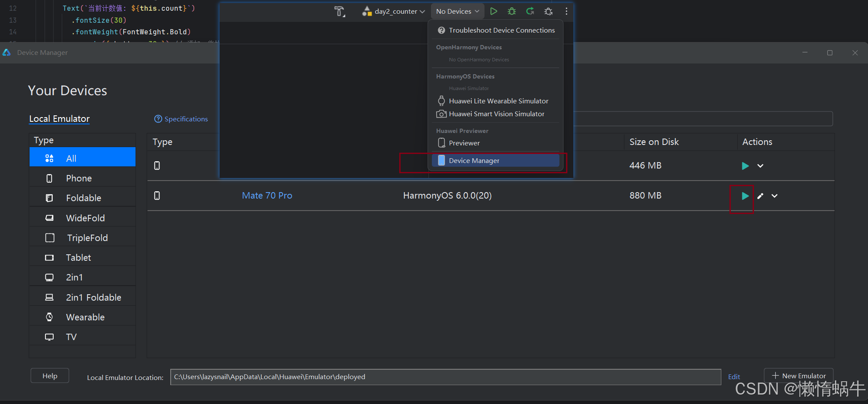The height and width of the screenshot is (404, 868).
Task: Select the WideFold device type
Action: (82, 218)
